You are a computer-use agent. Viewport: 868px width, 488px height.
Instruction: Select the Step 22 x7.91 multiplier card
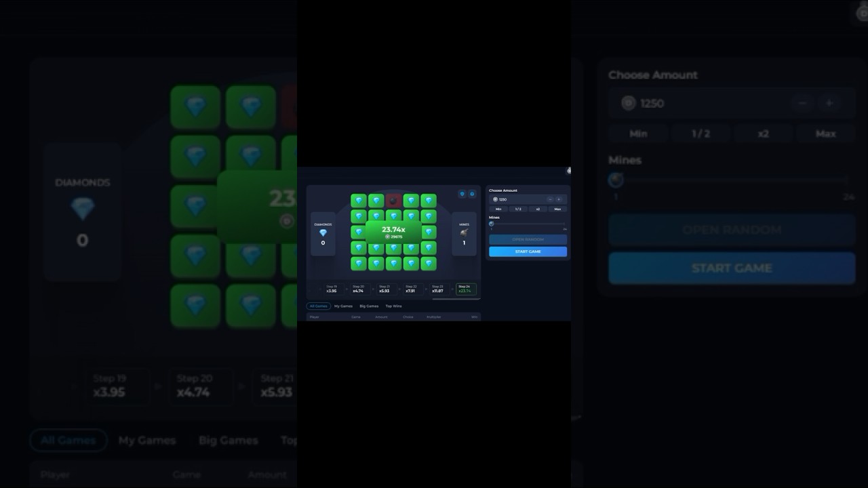point(413,289)
